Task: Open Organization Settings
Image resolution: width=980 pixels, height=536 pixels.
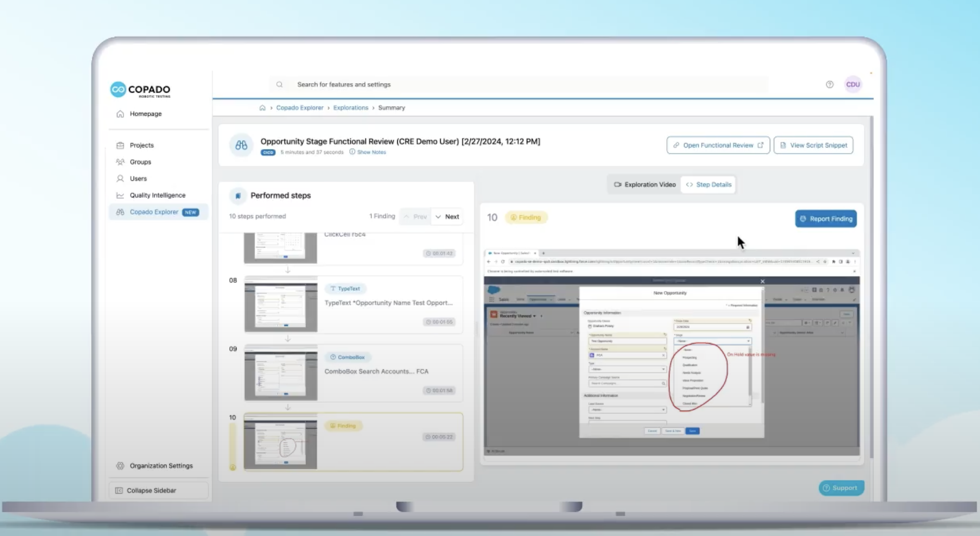Action: (161, 465)
